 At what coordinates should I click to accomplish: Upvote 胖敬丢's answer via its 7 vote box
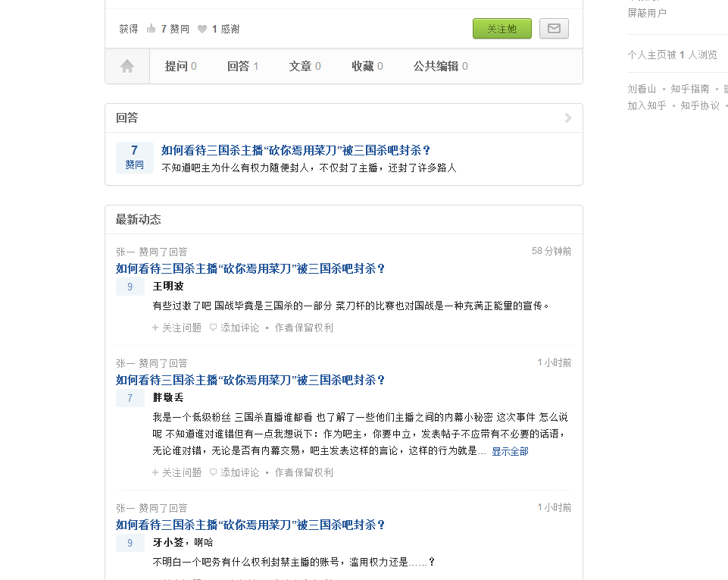pyautogui.click(x=130, y=398)
